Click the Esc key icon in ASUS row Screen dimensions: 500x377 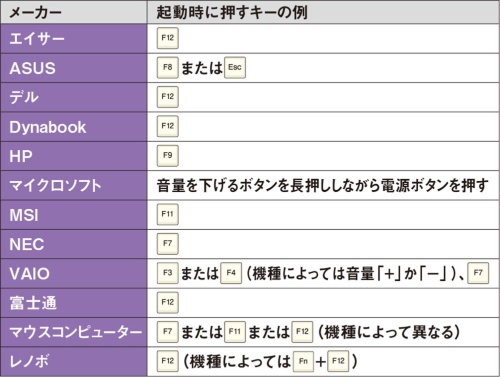[x=235, y=68]
